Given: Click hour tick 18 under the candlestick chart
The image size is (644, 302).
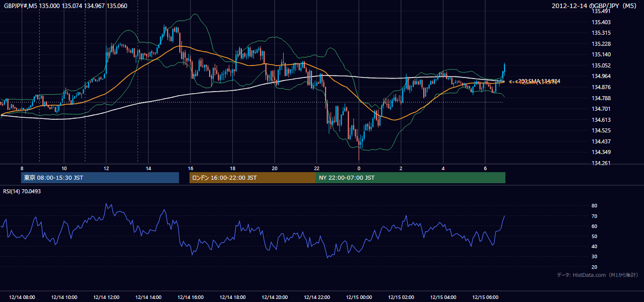Looking at the screenshot, I should pos(232,168).
